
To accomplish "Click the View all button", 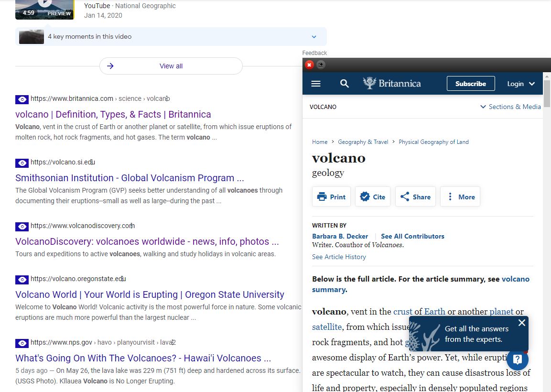I will point(171,66).
